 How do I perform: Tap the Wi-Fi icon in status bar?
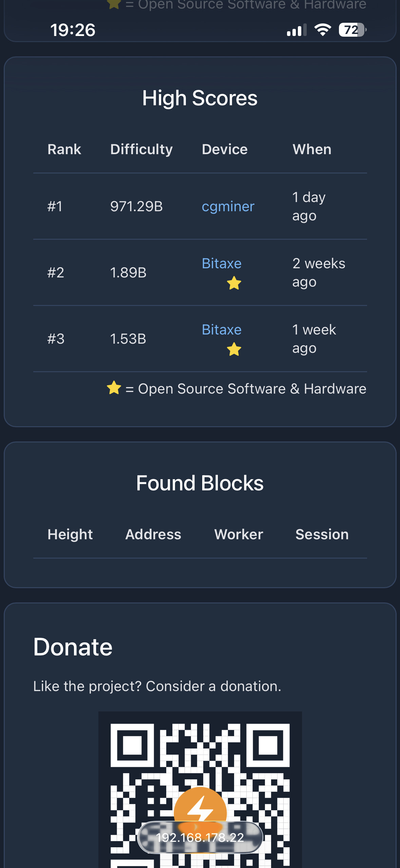coord(323,30)
